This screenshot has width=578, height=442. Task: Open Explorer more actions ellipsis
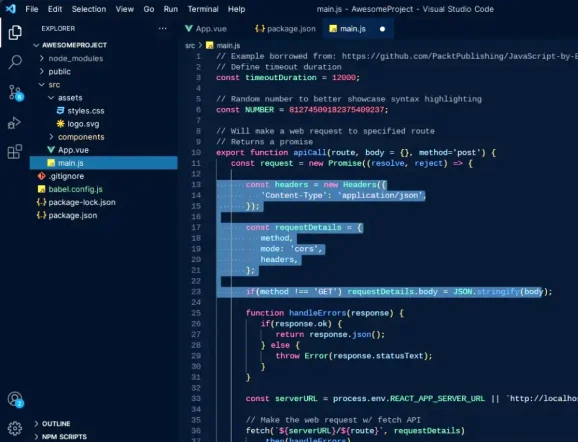click(162, 28)
